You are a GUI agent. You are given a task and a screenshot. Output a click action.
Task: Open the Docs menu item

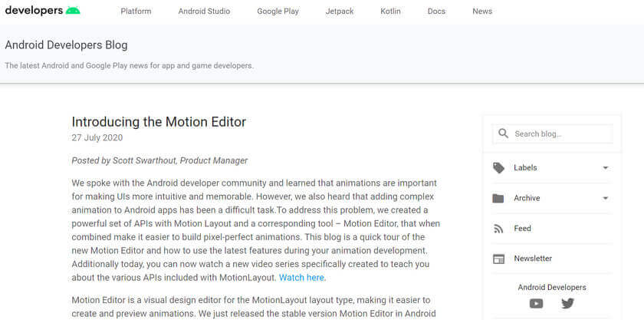tap(436, 12)
